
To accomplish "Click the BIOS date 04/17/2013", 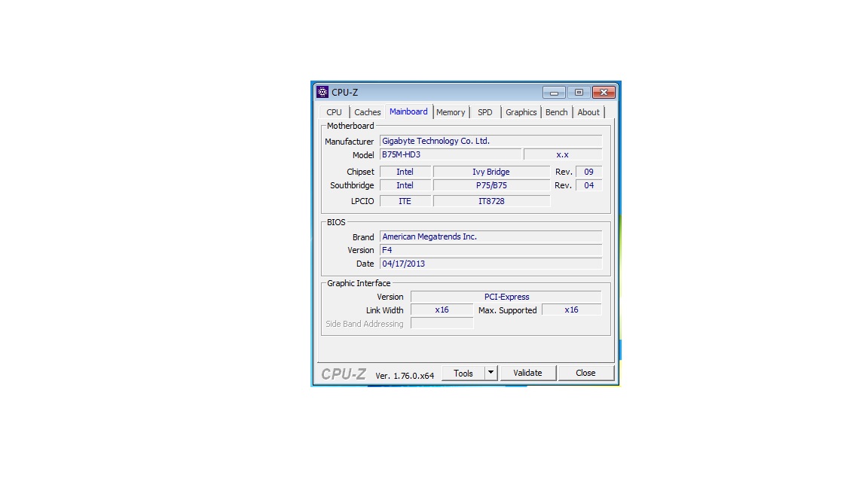I will 491,264.
